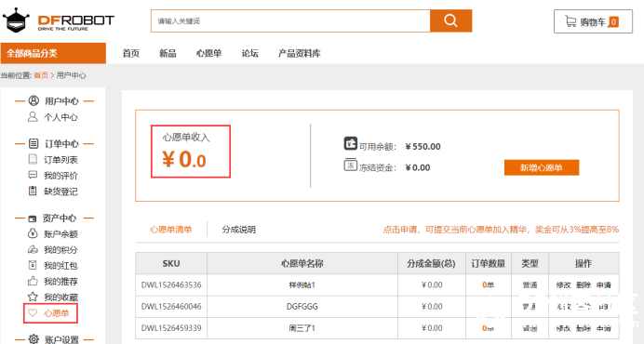The height and width of the screenshot is (344, 644).
Task: Click 申请 for row DWL1526463536
Action: tap(604, 284)
